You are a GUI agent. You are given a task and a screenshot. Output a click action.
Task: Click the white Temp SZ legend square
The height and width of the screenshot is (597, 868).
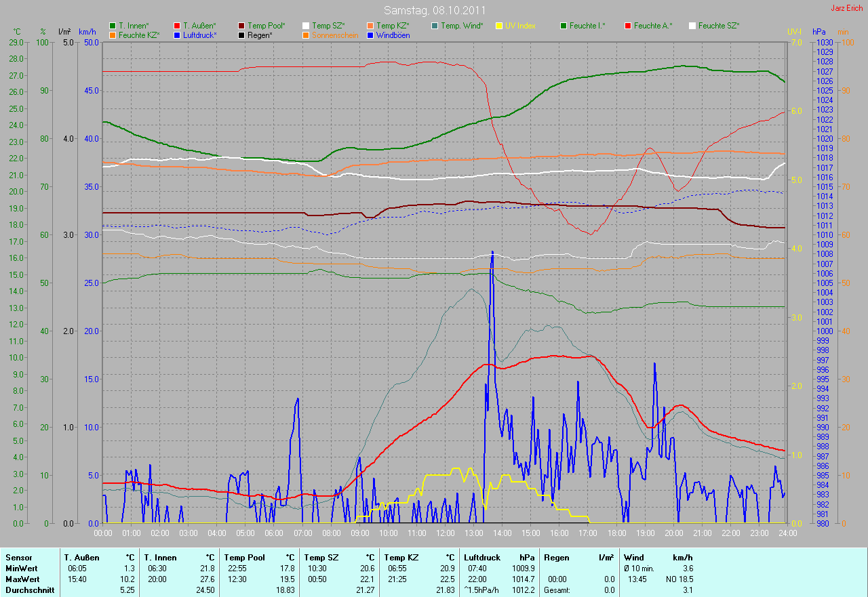pyautogui.click(x=306, y=26)
